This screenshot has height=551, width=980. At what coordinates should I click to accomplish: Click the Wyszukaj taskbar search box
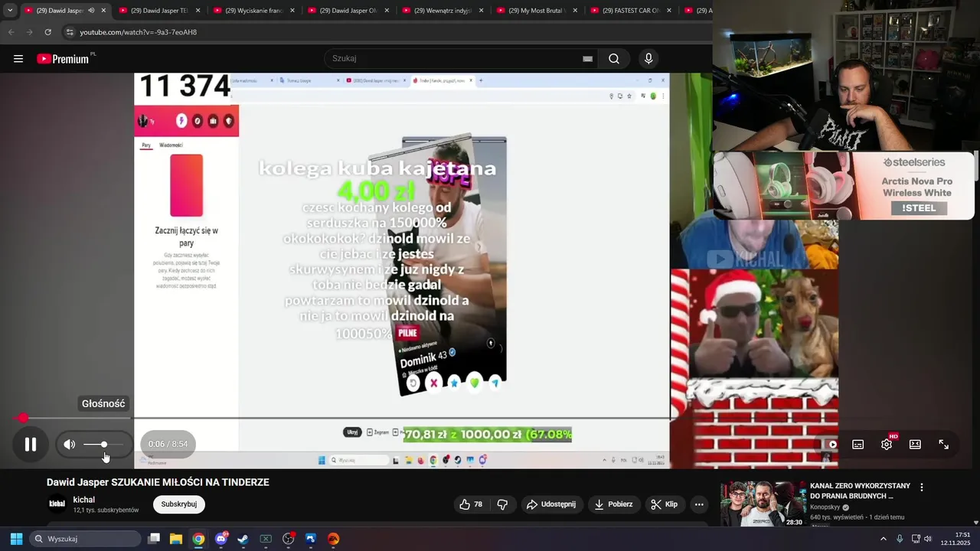pyautogui.click(x=86, y=539)
